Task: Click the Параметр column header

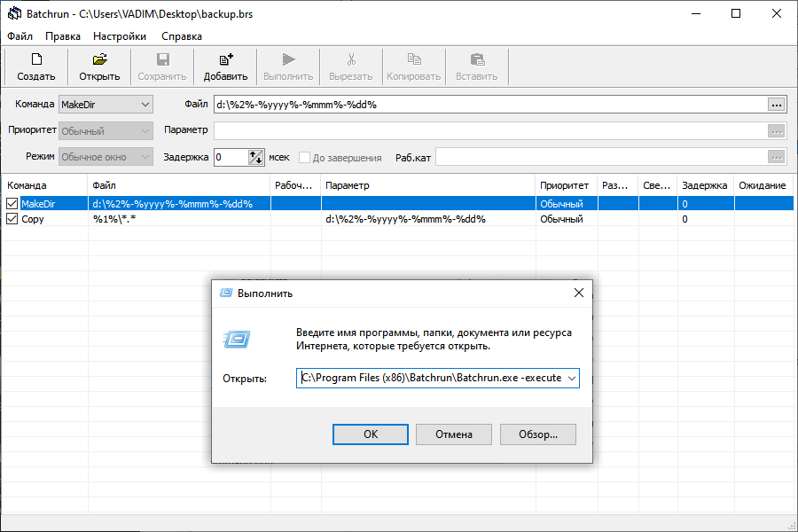Action: (x=428, y=185)
